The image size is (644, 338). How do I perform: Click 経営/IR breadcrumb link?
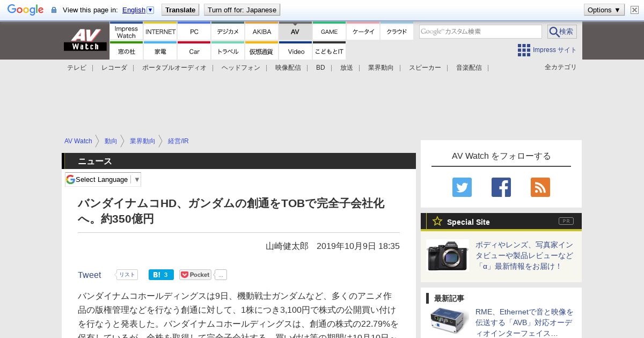[178, 141]
